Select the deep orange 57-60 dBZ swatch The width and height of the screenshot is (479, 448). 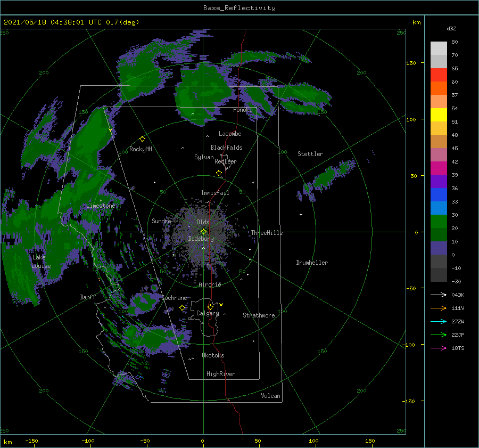pos(439,88)
